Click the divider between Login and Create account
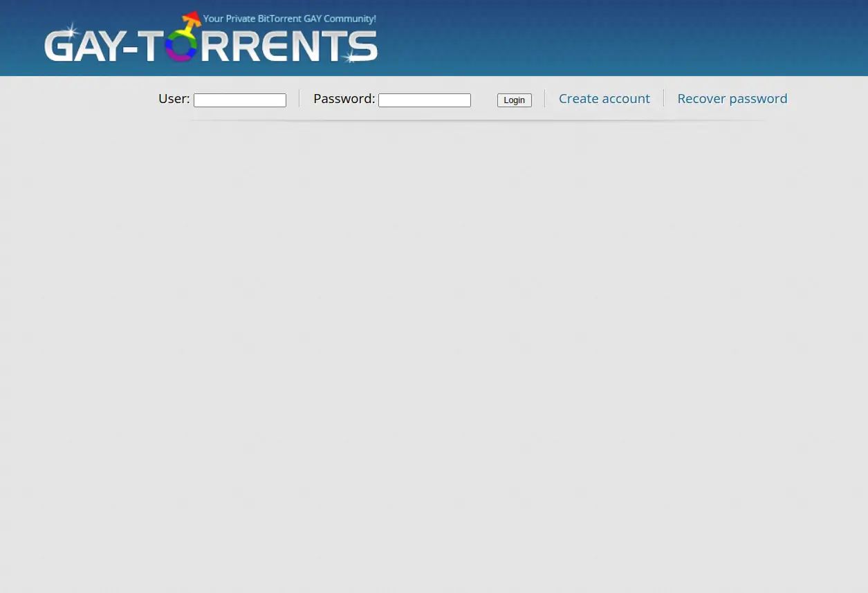Screen dimensions: 868x593 pos(544,98)
